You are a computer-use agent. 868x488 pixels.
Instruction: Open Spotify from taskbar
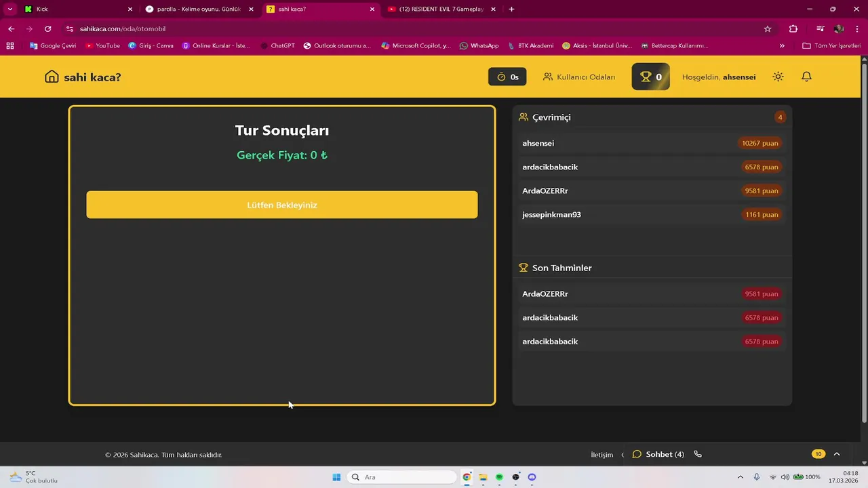(499, 477)
